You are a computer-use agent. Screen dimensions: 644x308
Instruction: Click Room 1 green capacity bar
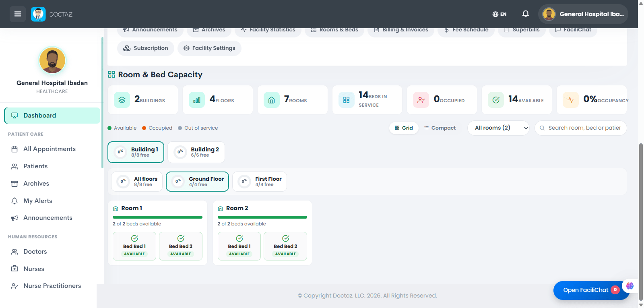(x=157, y=217)
